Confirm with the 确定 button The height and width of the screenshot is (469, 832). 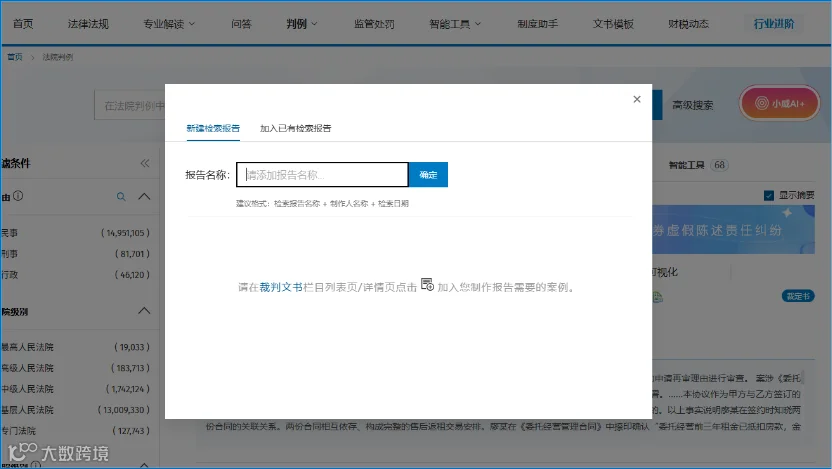coord(428,175)
